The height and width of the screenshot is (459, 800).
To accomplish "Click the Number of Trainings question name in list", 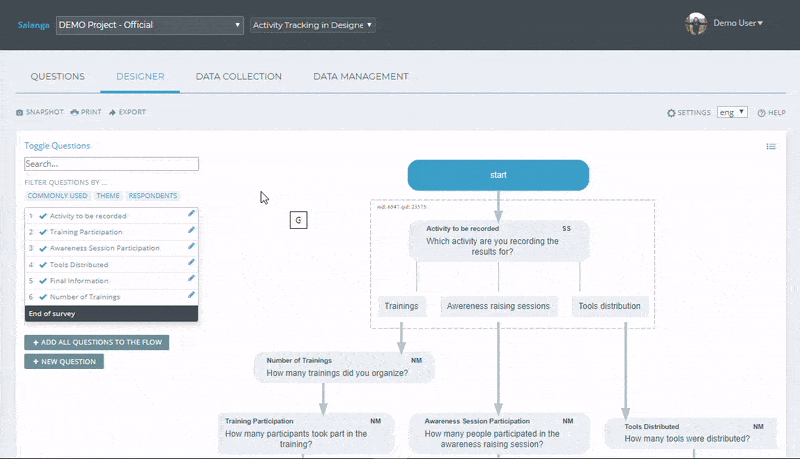I will pos(85,297).
